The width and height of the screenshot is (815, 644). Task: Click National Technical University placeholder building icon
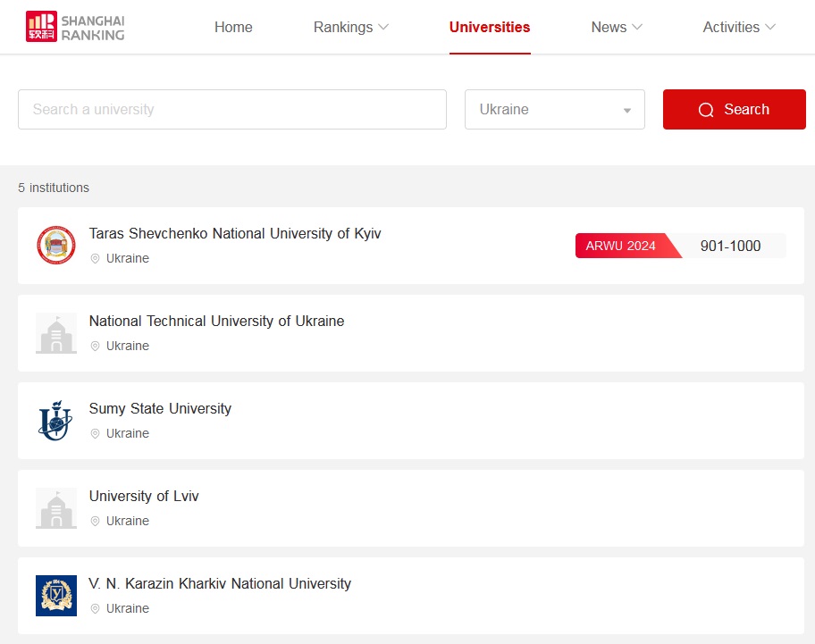click(56, 333)
